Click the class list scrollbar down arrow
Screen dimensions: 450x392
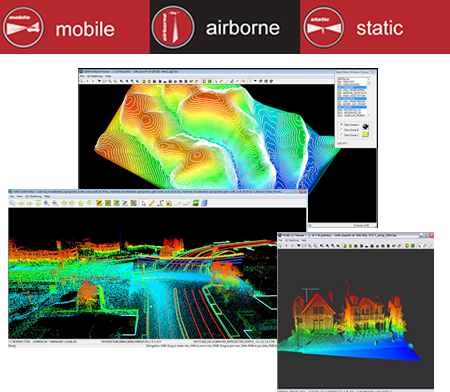(369, 115)
